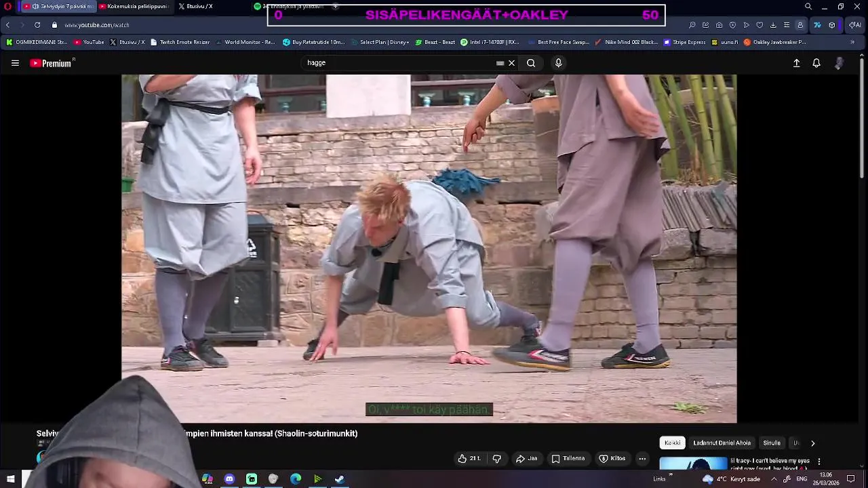Open the Oakley Jawbreaker bookmark

click(775, 42)
